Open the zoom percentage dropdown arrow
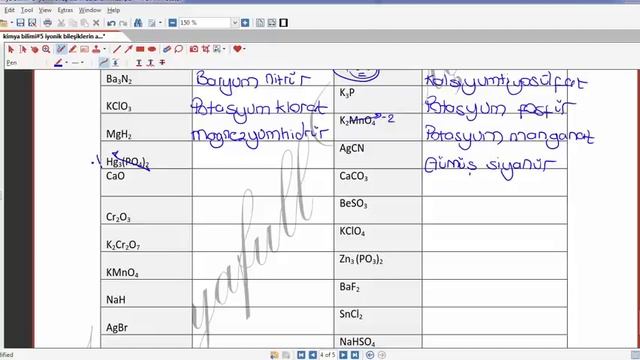Viewport: 640px width, 360px height. (x=235, y=23)
